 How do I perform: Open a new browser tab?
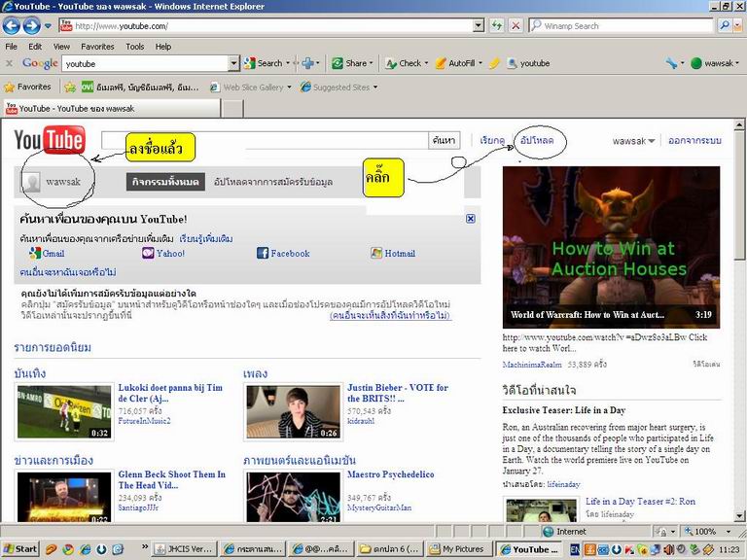[233, 109]
